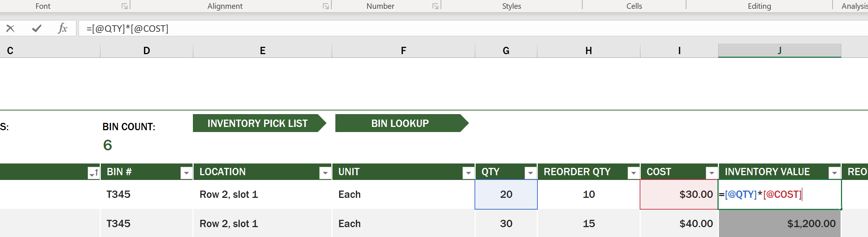Expand LOCATION column filter dropdown

(x=325, y=173)
